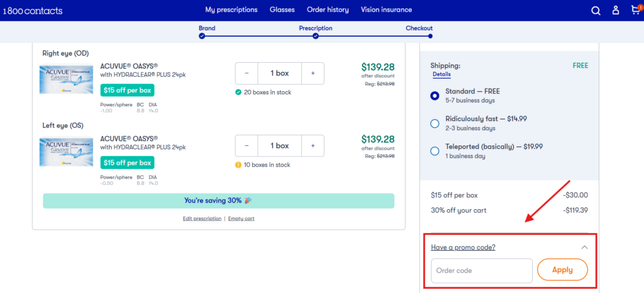Image resolution: width=644 pixels, height=293 pixels.
Task: Increase left eye box quantity
Action: pos(313,146)
